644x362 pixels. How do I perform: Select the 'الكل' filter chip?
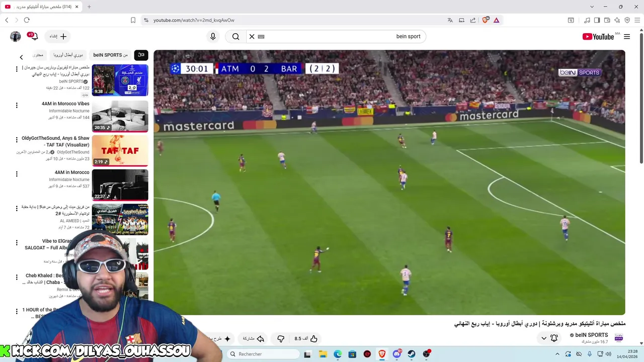coord(141,55)
